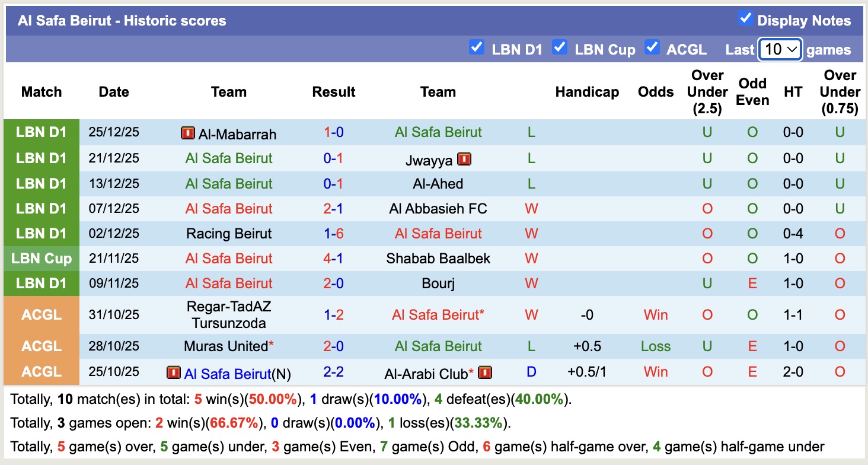Open Shabab Baalbek team page

pyautogui.click(x=438, y=259)
